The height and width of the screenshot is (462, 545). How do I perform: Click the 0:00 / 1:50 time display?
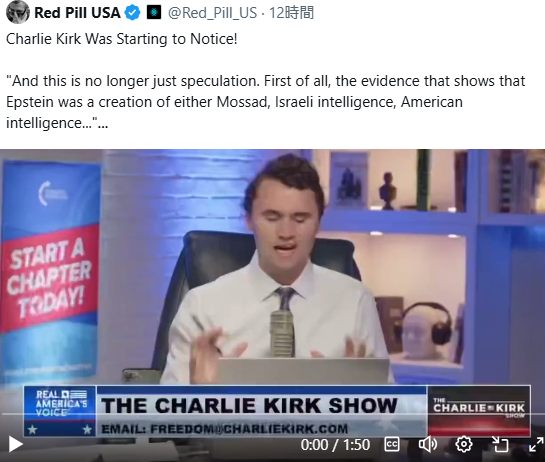pyautogui.click(x=335, y=445)
